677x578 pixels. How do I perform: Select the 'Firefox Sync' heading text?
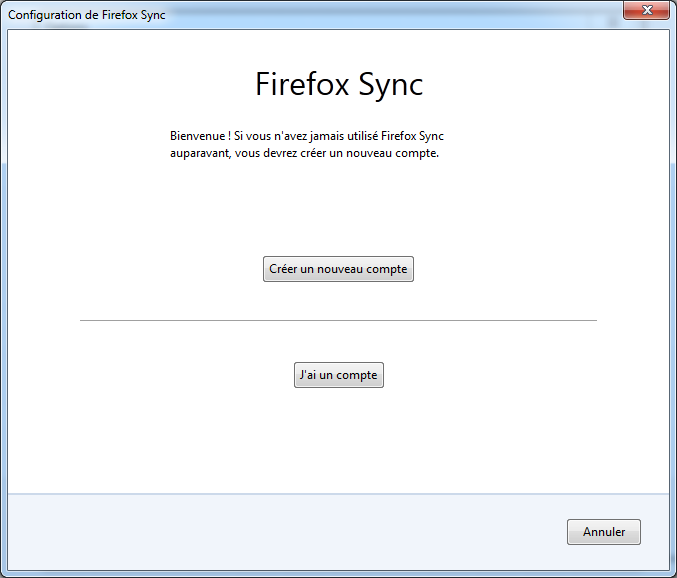pos(339,85)
